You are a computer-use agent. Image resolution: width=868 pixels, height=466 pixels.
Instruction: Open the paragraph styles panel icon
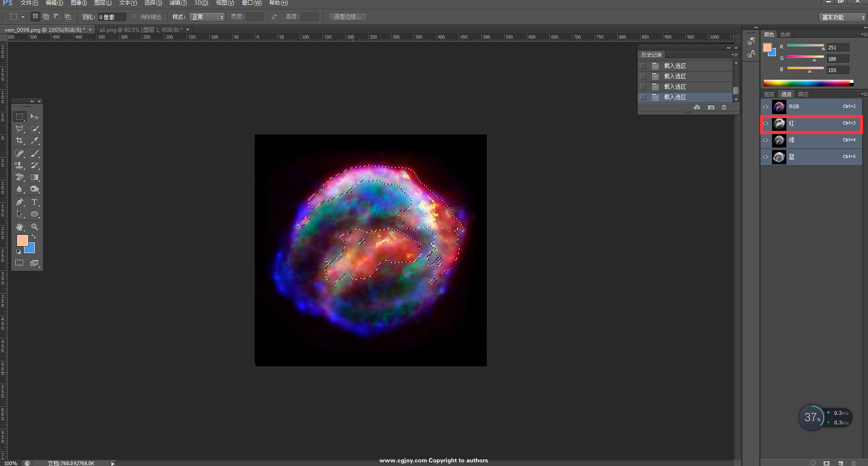tap(751, 41)
